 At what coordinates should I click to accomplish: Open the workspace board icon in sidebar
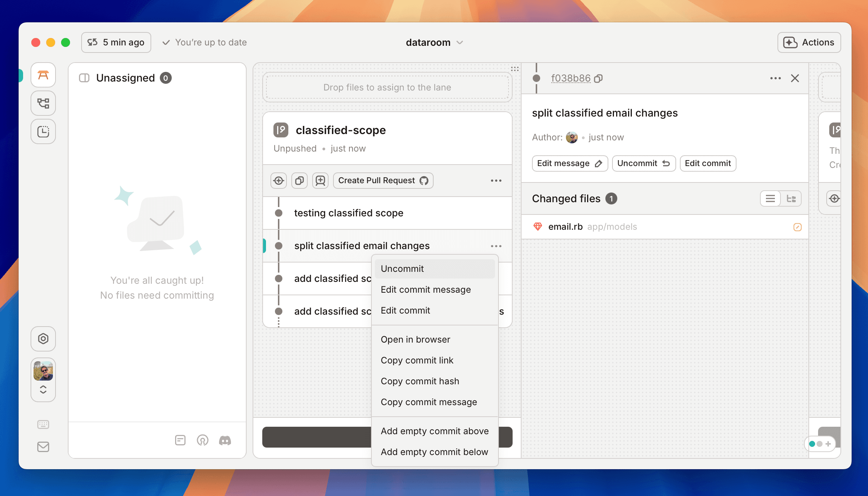click(x=43, y=75)
